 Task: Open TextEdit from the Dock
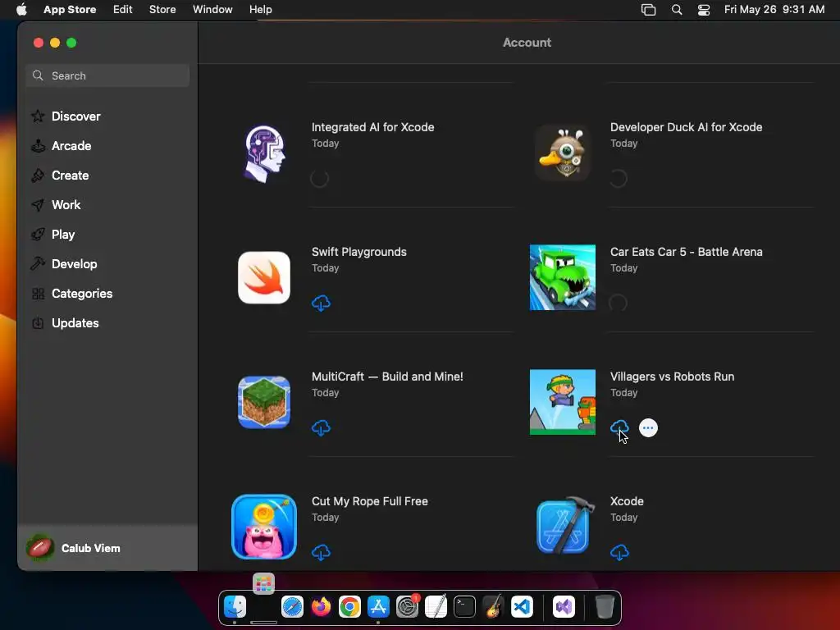tap(436, 606)
